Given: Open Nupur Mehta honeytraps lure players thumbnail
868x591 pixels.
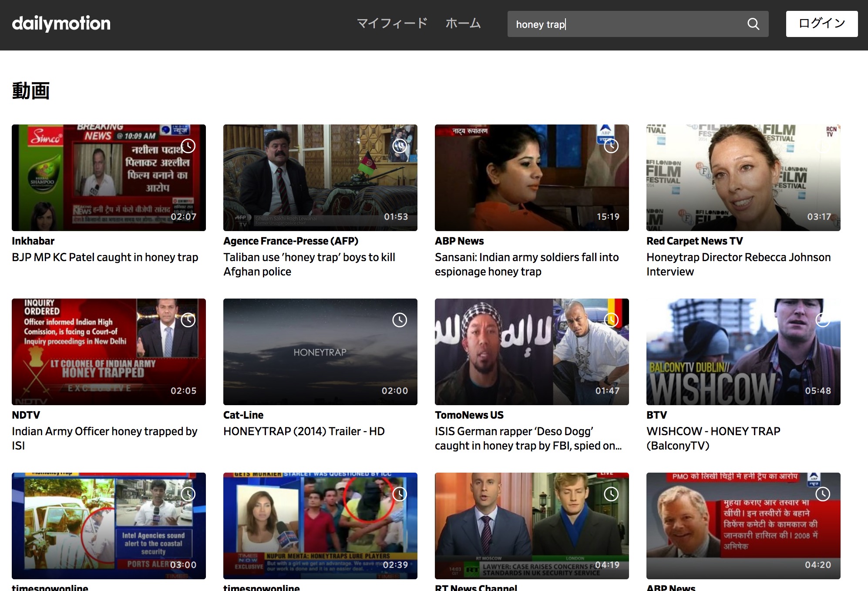Looking at the screenshot, I should click(320, 526).
